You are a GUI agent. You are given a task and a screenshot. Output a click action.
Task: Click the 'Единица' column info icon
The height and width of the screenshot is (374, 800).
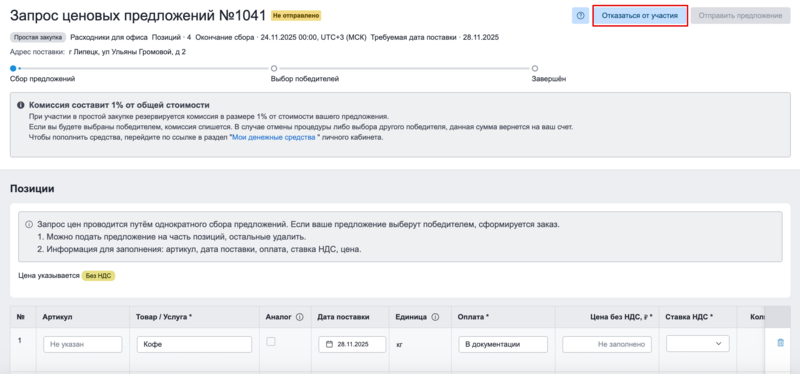point(435,317)
